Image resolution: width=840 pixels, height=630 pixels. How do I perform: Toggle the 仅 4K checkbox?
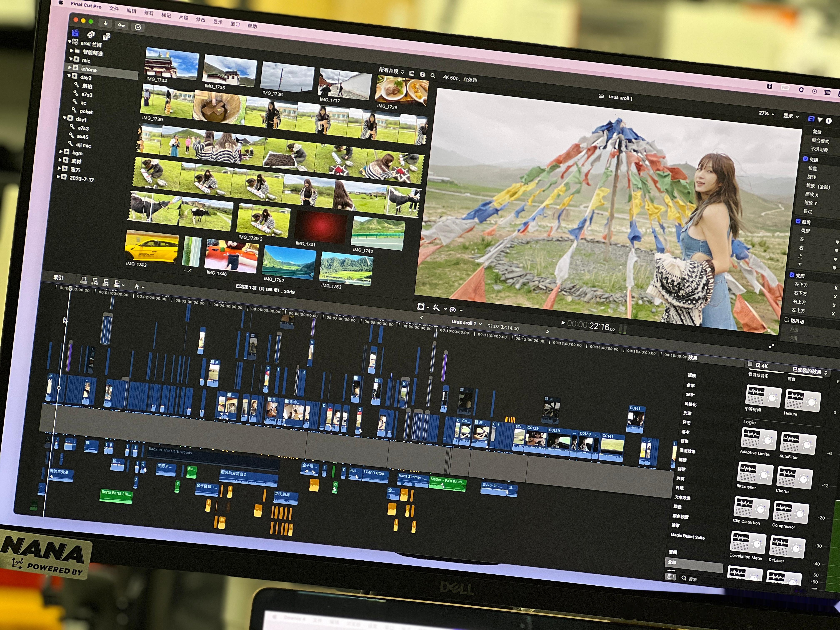[x=750, y=364]
